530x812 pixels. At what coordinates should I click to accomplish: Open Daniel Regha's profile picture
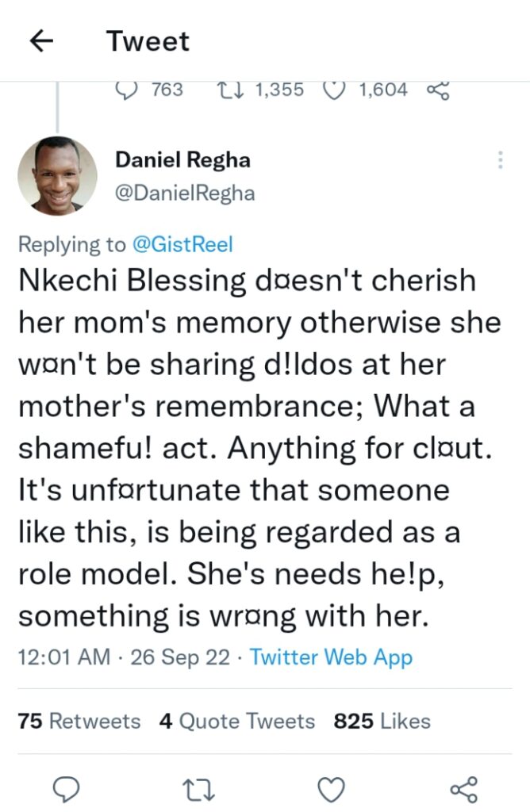[x=57, y=176]
